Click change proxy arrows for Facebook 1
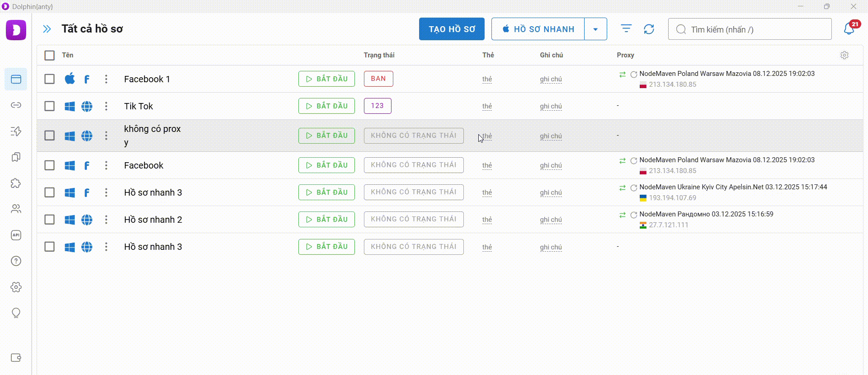This screenshot has height=375, width=868. click(622, 75)
